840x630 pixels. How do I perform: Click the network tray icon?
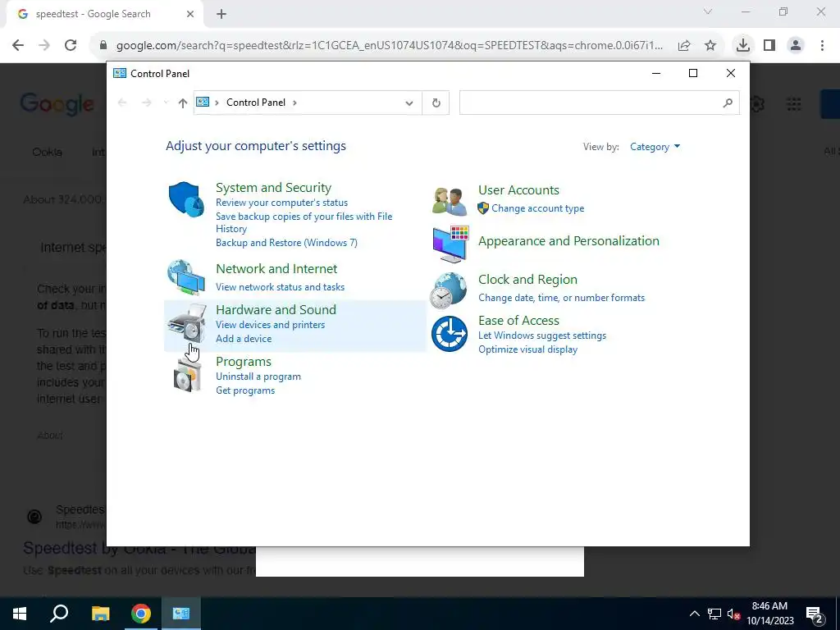tap(714, 614)
